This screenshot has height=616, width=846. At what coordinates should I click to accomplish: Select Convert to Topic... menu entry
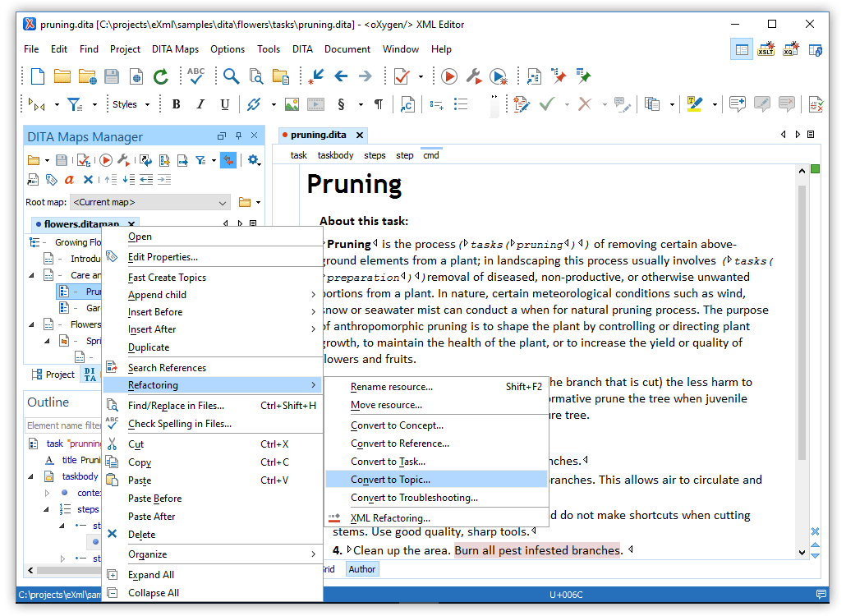[x=436, y=480]
